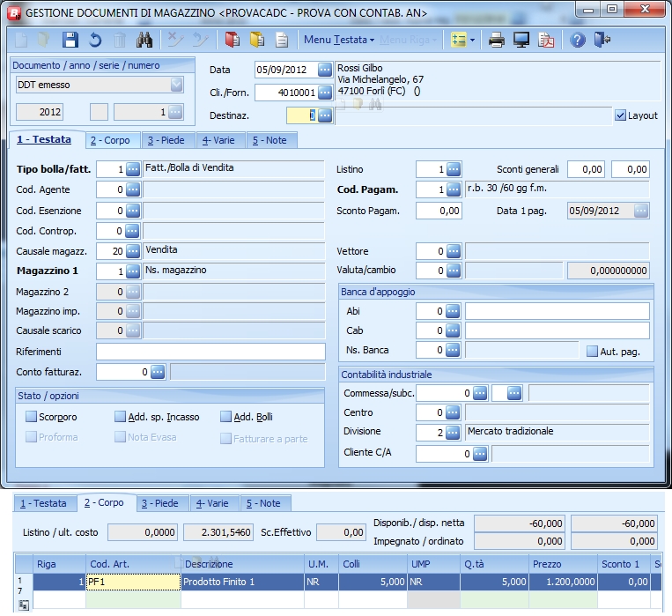Toggle the Aut. pag. checkbox
The height and width of the screenshot is (616, 672).
[x=593, y=351]
